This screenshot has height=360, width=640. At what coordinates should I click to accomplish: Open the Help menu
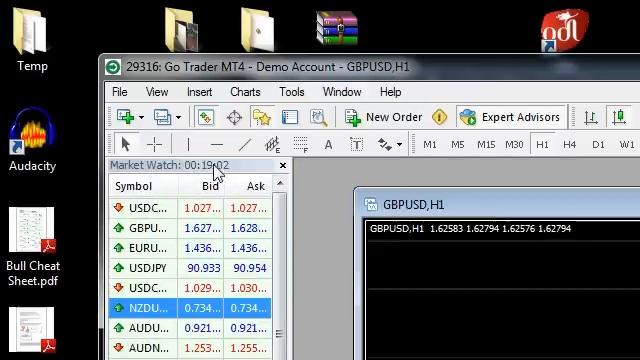pyautogui.click(x=390, y=92)
